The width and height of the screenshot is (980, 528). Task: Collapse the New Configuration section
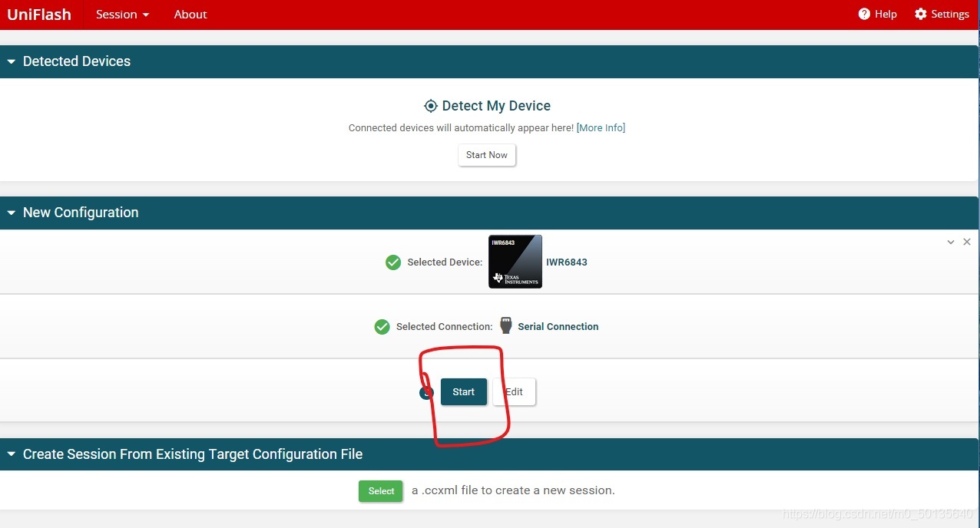(12, 213)
